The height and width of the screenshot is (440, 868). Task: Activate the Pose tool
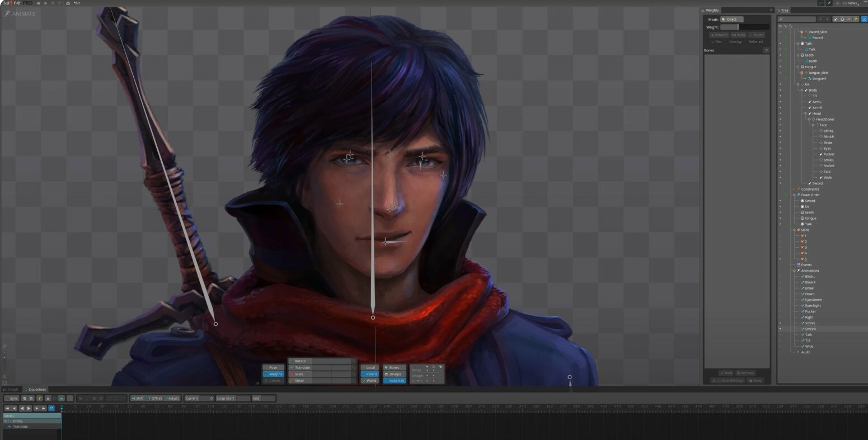tap(273, 367)
